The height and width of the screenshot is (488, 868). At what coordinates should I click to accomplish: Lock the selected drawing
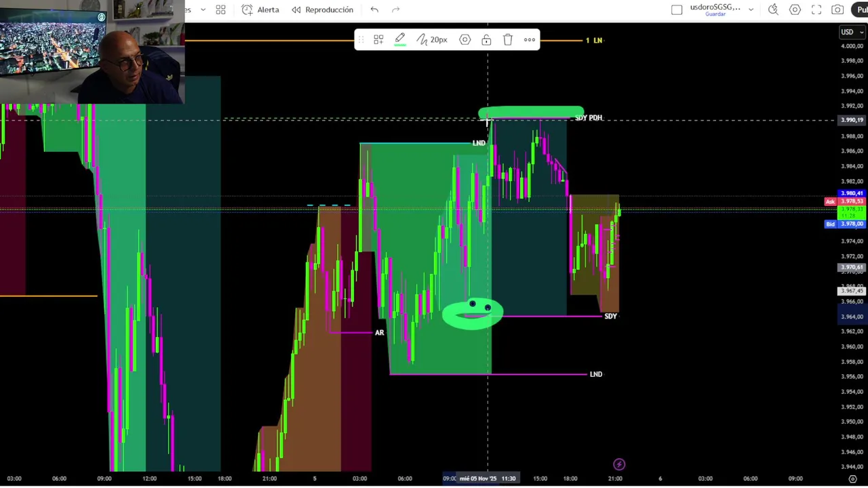click(486, 40)
